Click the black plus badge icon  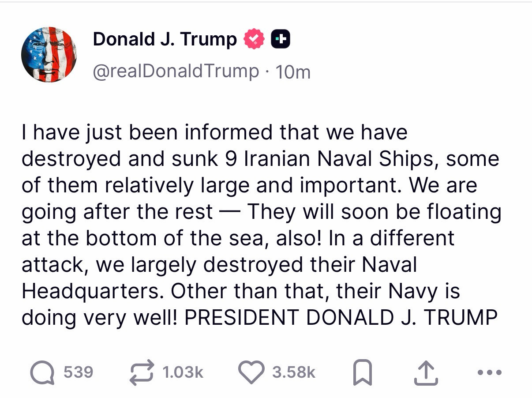tap(281, 40)
